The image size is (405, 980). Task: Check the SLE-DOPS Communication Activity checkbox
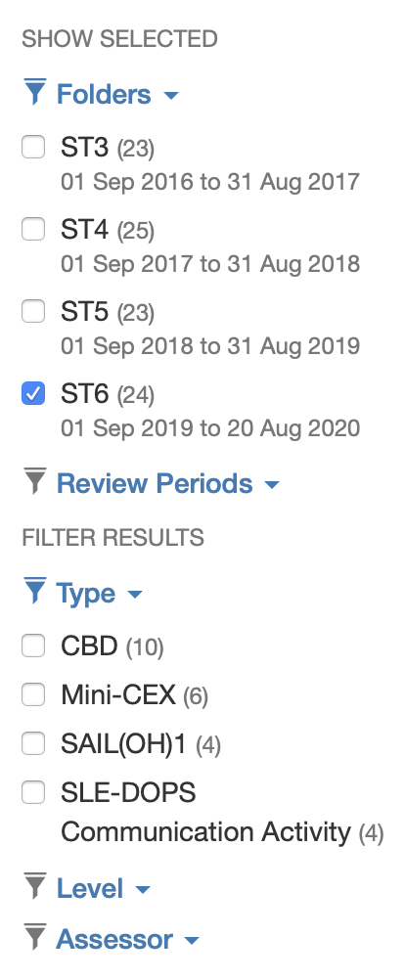pyautogui.click(x=33, y=792)
